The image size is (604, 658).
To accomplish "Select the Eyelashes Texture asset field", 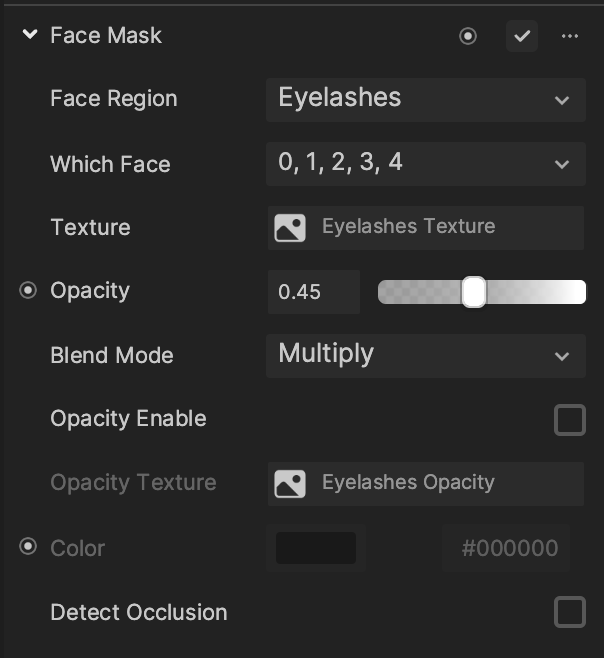I will point(426,228).
